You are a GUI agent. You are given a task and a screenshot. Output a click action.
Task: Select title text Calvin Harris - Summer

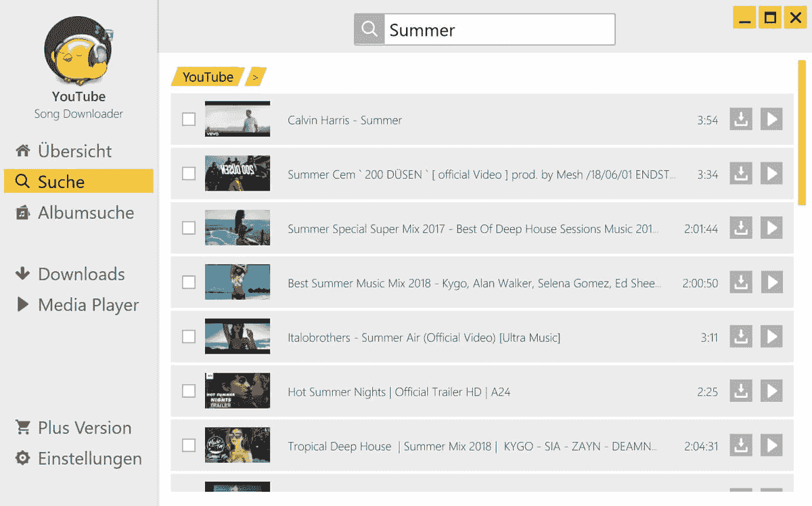[345, 120]
